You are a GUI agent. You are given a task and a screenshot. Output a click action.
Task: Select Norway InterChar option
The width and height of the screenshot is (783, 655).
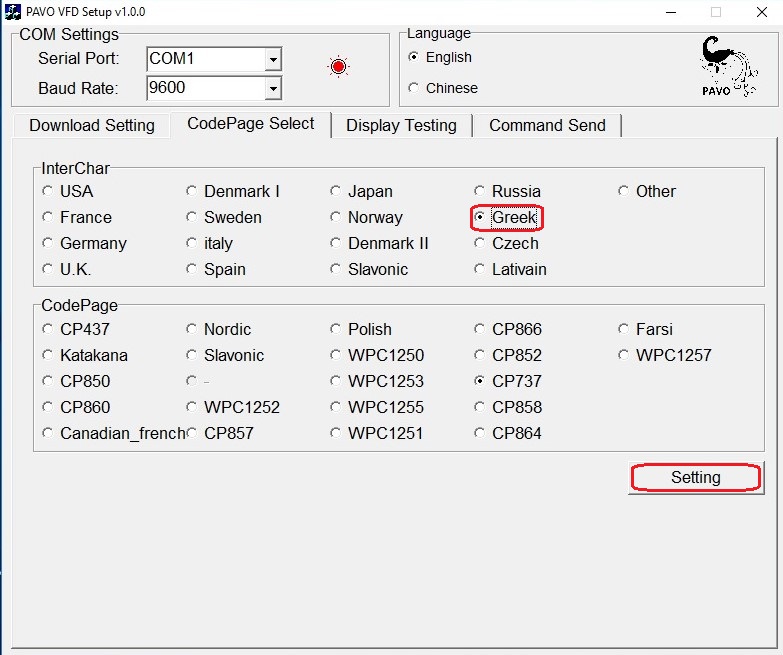(366, 217)
